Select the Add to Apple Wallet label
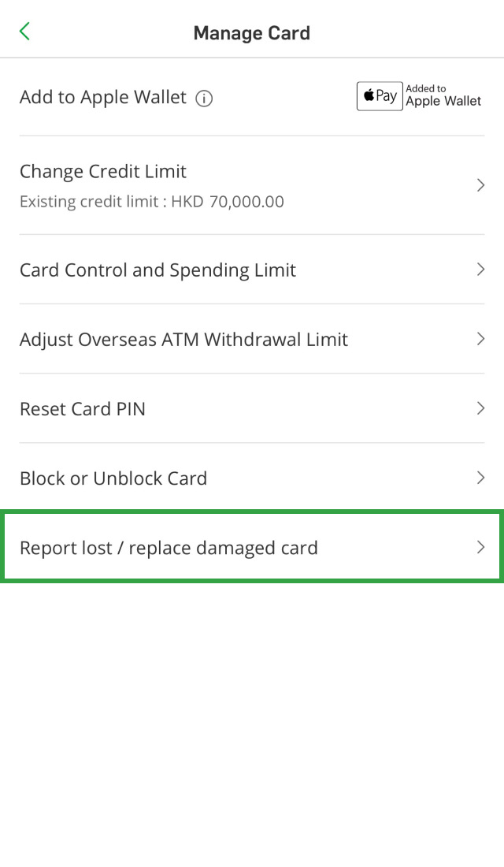 [x=103, y=98]
